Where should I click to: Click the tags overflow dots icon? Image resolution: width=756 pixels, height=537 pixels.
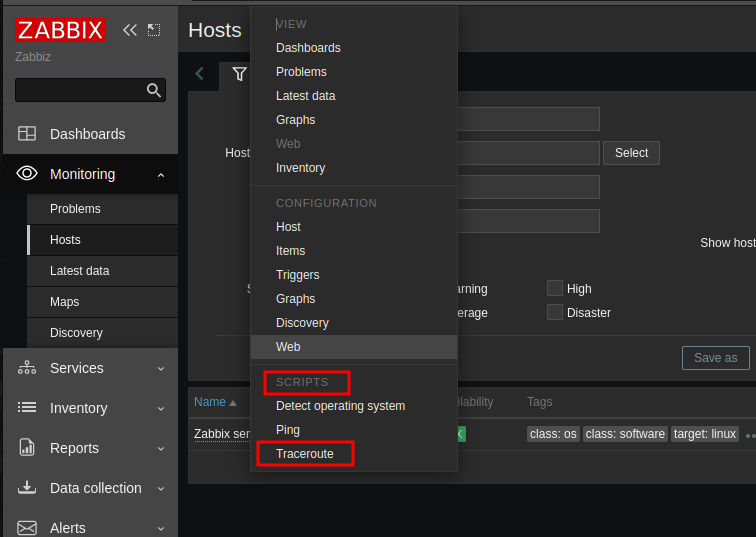[750, 435]
